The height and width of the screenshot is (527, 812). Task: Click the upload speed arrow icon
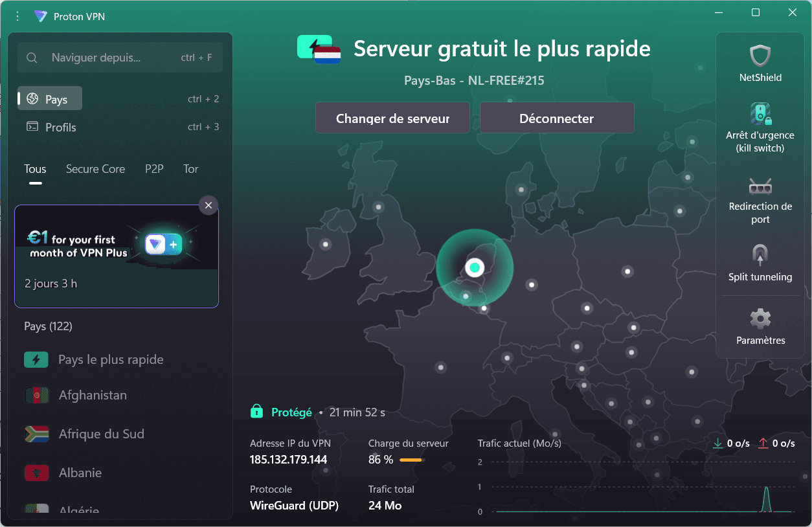(763, 443)
